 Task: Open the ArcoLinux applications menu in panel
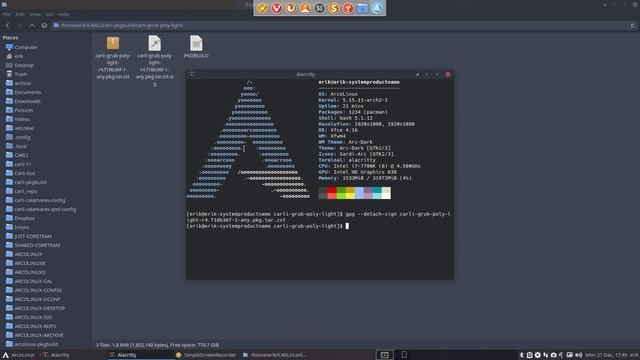pos(18,355)
